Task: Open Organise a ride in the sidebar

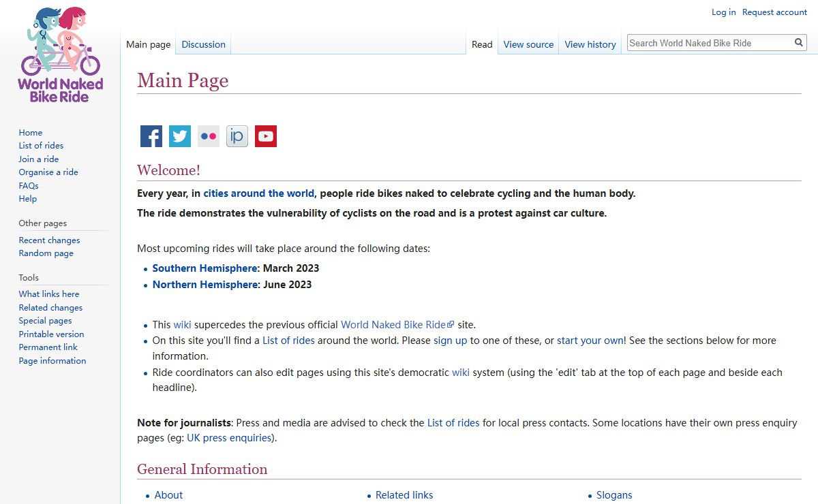Action: (x=48, y=172)
